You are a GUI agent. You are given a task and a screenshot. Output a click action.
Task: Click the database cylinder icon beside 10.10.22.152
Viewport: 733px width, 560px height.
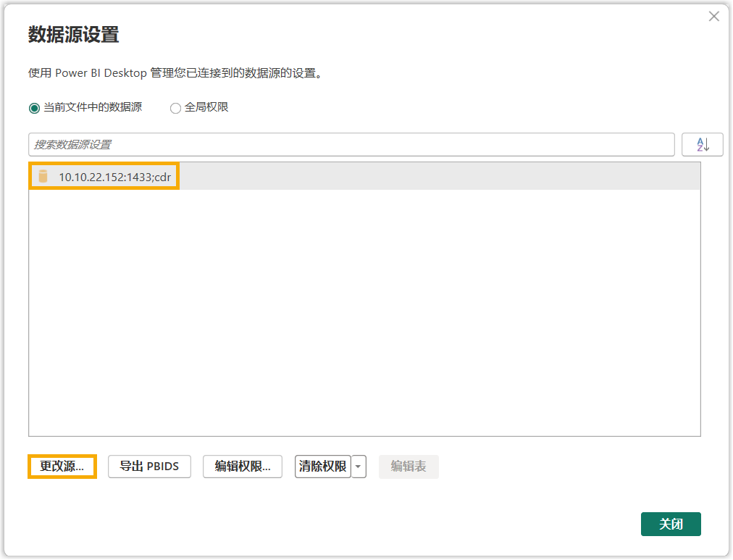coord(43,176)
